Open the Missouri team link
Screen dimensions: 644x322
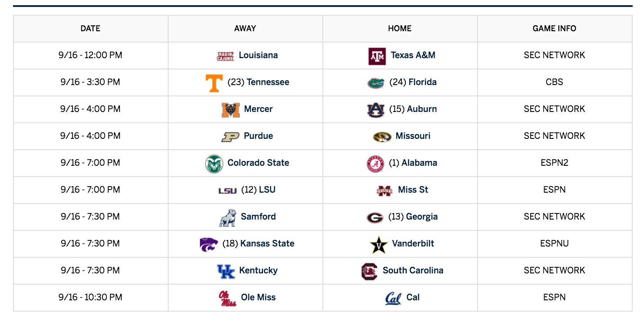pos(413,136)
